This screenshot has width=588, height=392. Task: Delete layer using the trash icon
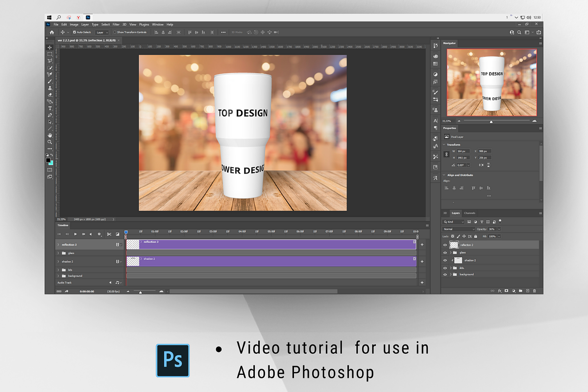tap(535, 291)
